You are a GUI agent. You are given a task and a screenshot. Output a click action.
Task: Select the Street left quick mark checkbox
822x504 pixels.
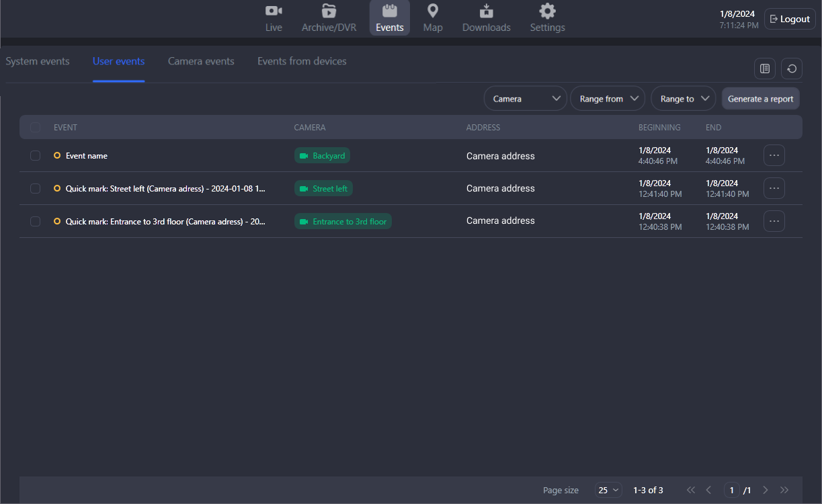(x=36, y=189)
